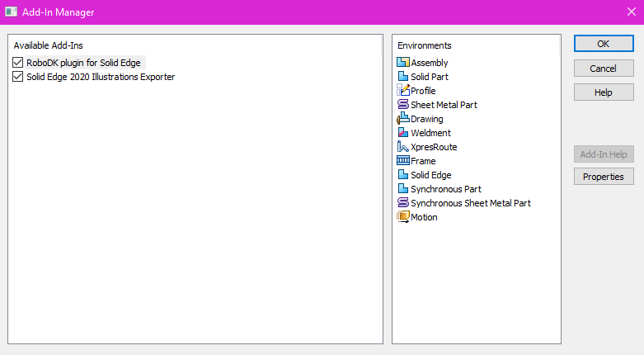Open the Help button
Screen dimensions: 644x355
point(604,92)
